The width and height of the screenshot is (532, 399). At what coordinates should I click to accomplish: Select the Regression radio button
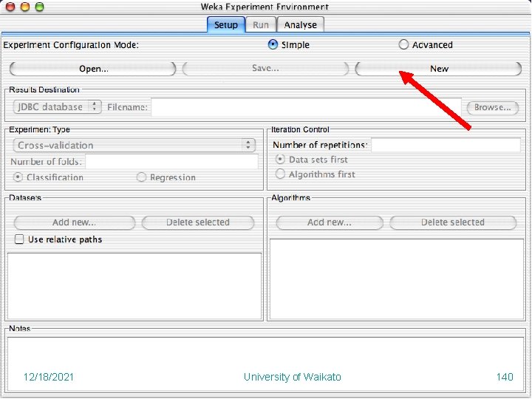coord(141,177)
